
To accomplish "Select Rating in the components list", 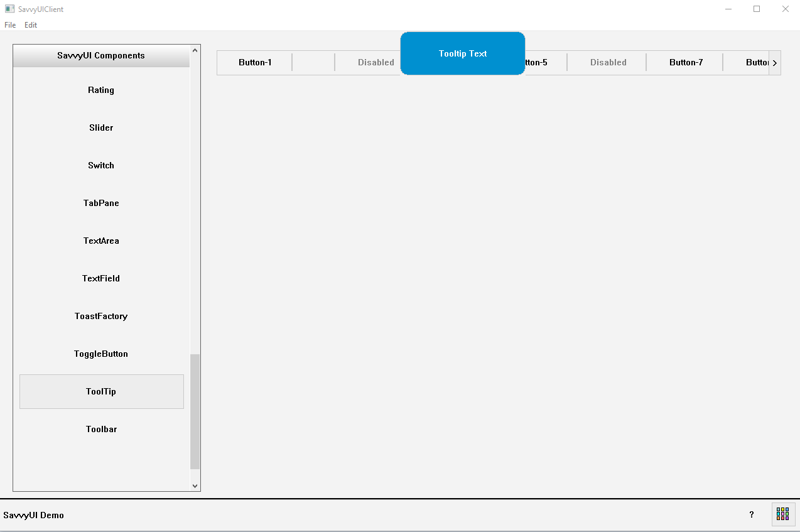I will tap(101, 90).
